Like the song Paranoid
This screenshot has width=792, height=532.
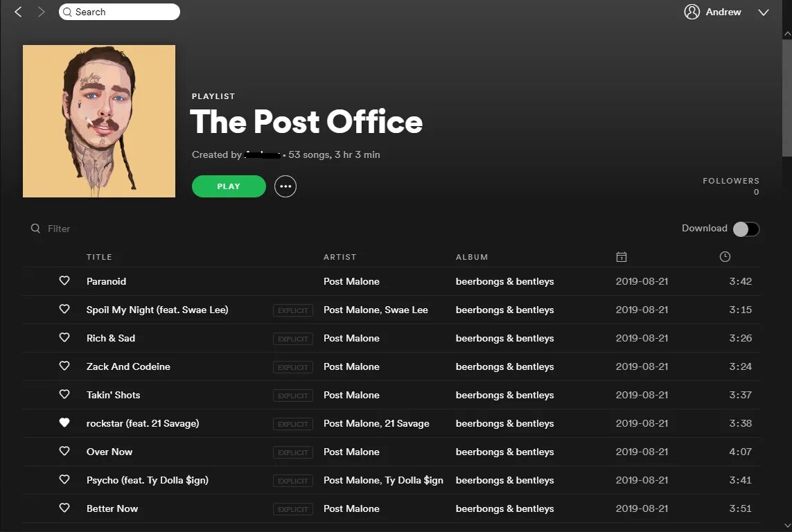[64, 281]
